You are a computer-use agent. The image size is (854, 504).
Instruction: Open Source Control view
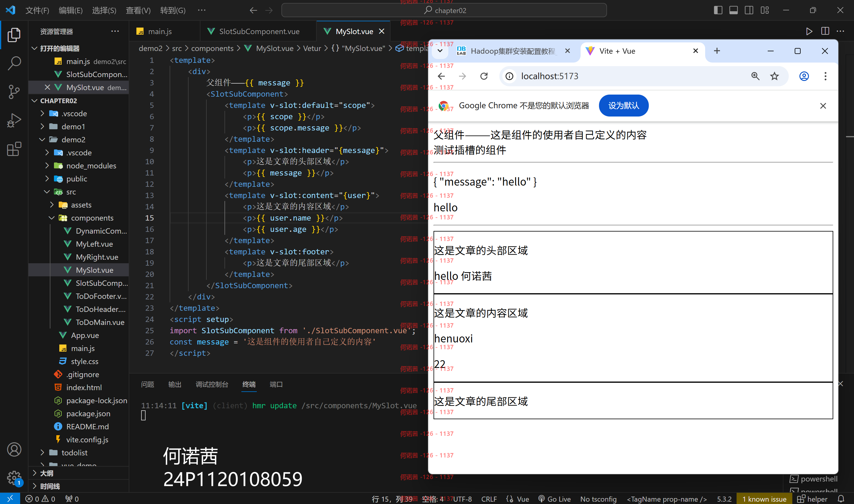point(14,92)
